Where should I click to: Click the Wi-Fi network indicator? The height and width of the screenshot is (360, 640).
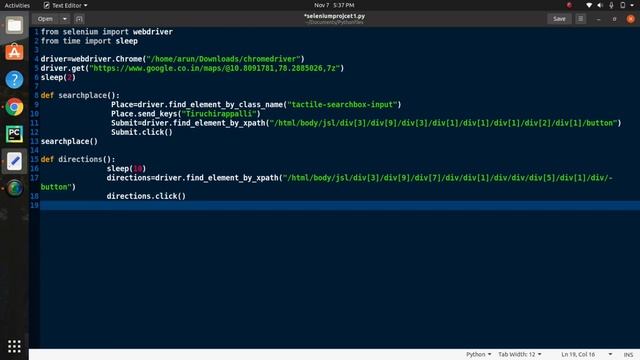tap(589, 5)
